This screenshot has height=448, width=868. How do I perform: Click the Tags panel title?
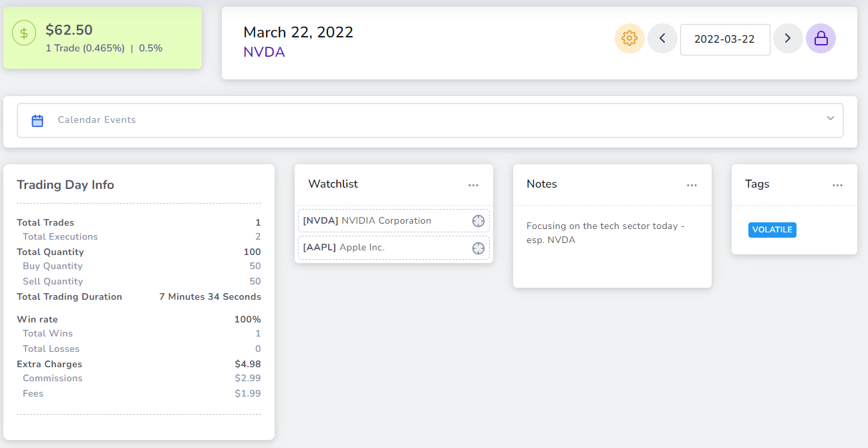pos(757,184)
